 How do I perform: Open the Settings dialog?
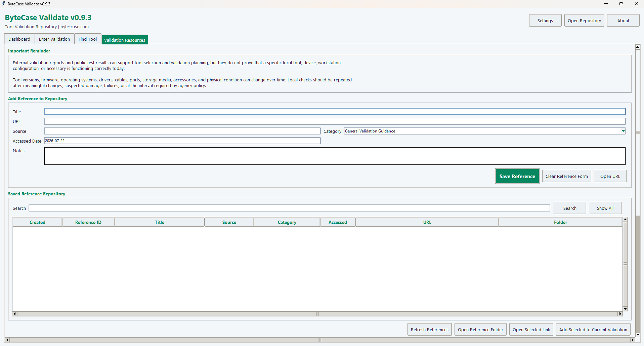click(x=545, y=21)
